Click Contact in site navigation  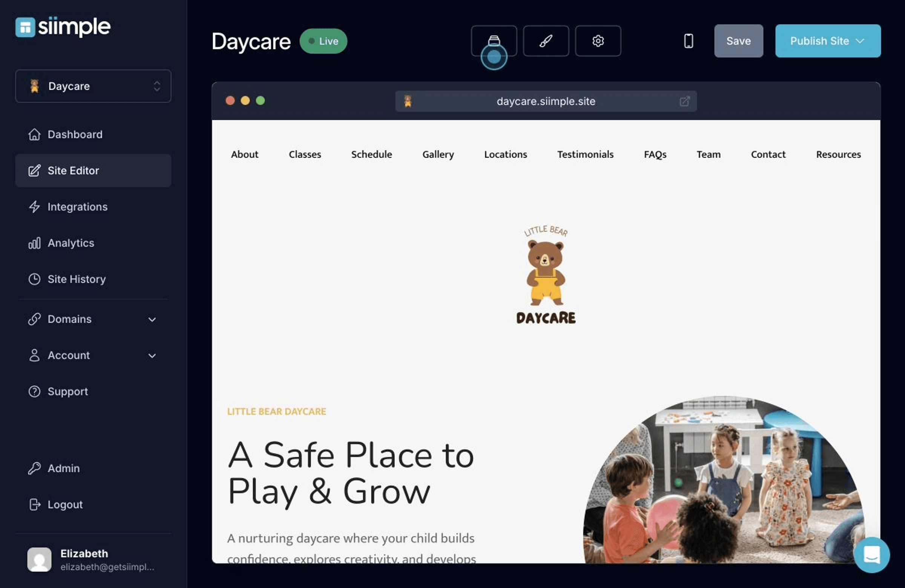[768, 154]
